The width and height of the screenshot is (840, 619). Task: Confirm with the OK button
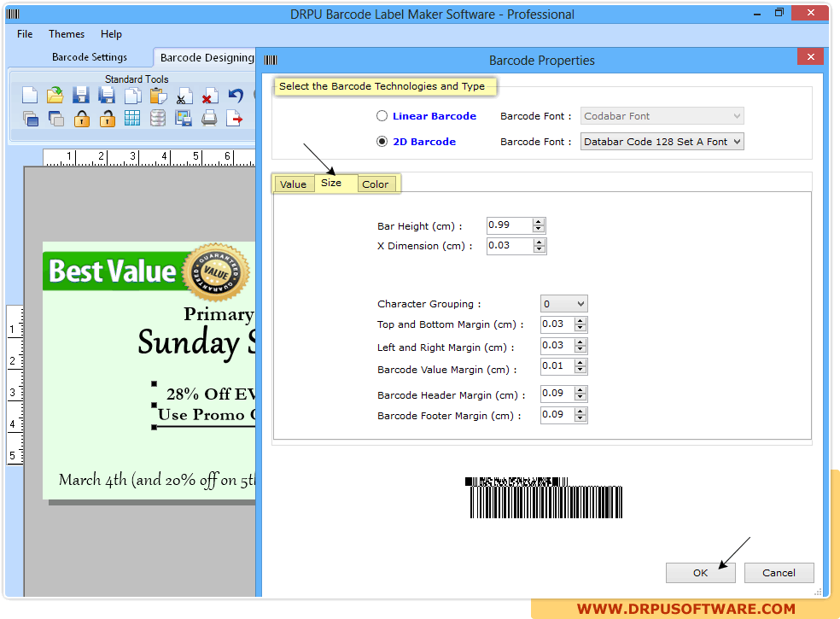(x=700, y=573)
